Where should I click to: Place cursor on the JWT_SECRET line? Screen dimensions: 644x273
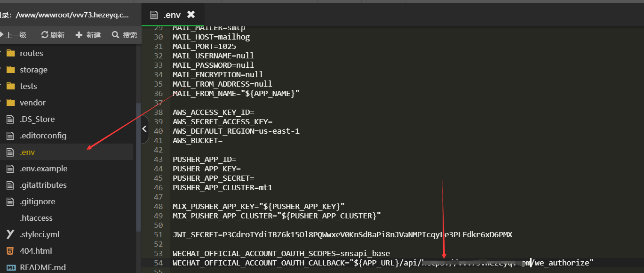(342, 234)
